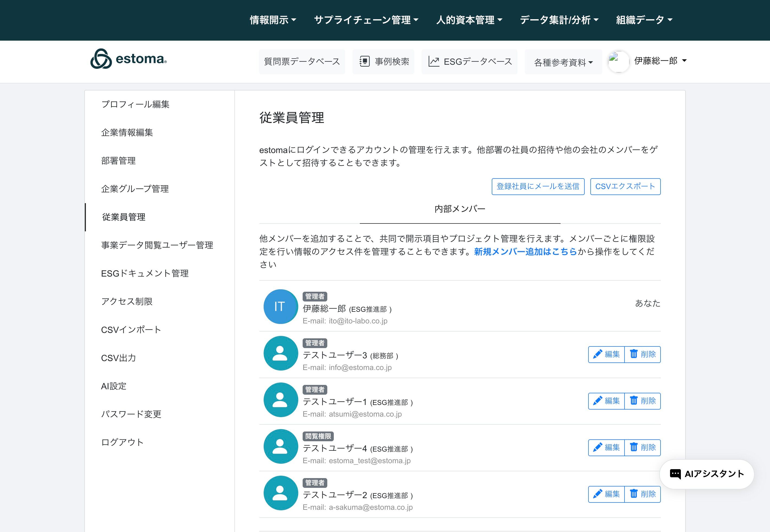Click the pencil 編集 icon for テストユーザー4
Viewport: 770px width, 532px height.
point(598,447)
